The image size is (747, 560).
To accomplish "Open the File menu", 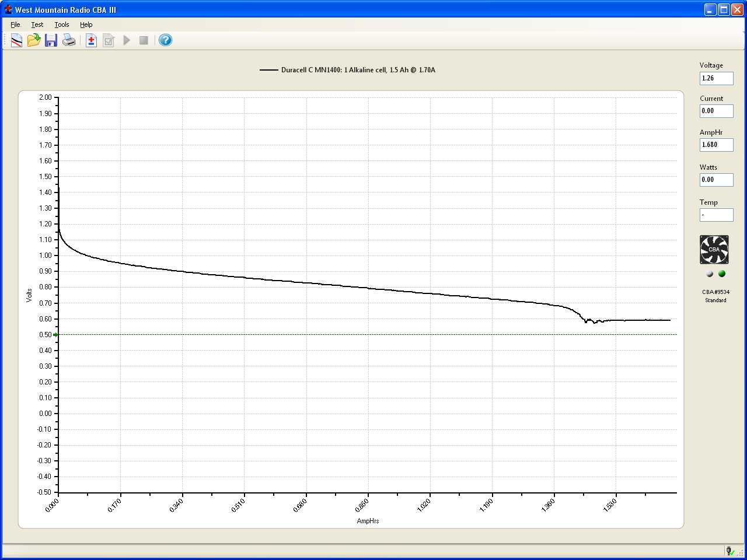I will click(15, 24).
